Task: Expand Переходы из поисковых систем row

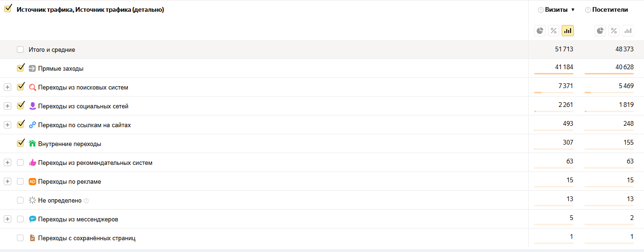Action: 8,87
